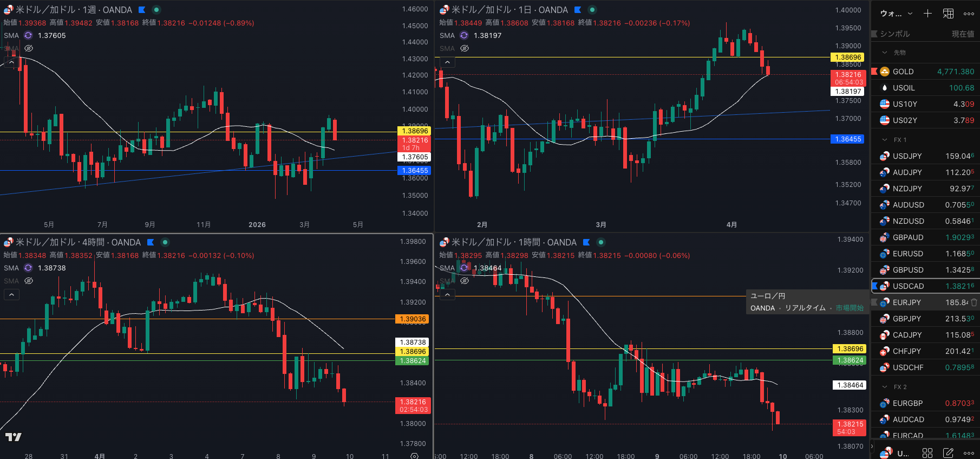
Task: Click the yellow 1.38696 price label on daily chart
Action: pyautogui.click(x=848, y=57)
